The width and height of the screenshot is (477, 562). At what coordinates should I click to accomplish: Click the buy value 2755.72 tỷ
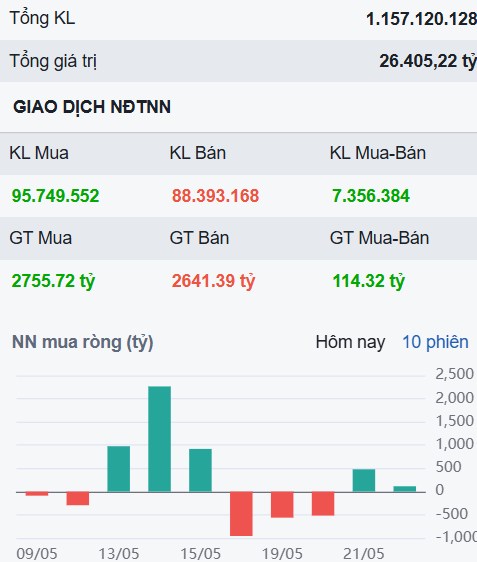[53, 281]
